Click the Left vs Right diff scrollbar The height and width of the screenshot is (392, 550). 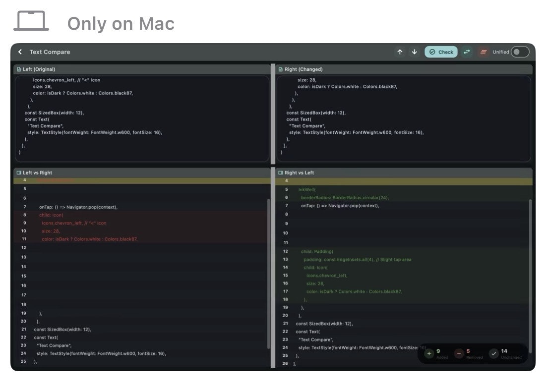(269, 274)
